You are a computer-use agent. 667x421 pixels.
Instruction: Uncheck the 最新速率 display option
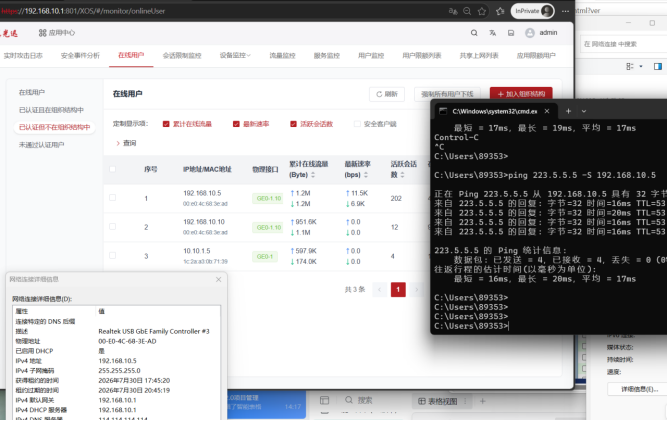pos(236,124)
